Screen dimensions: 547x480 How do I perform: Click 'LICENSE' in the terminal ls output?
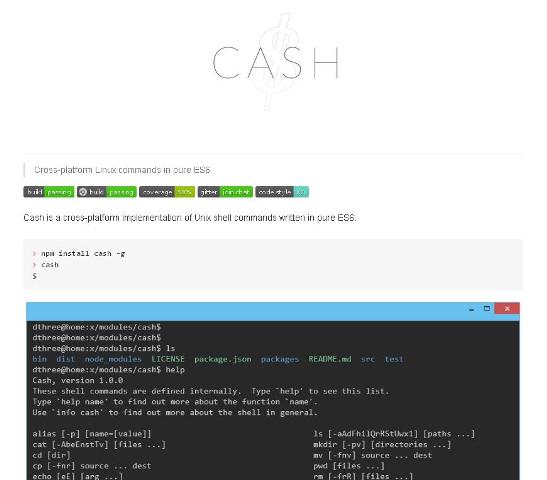click(x=168, y=359)
